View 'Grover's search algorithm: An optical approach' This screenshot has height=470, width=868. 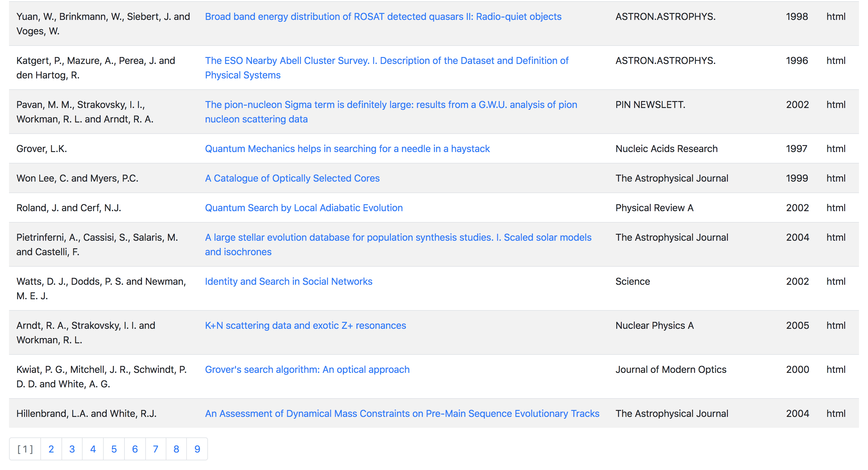click(307, 369)
